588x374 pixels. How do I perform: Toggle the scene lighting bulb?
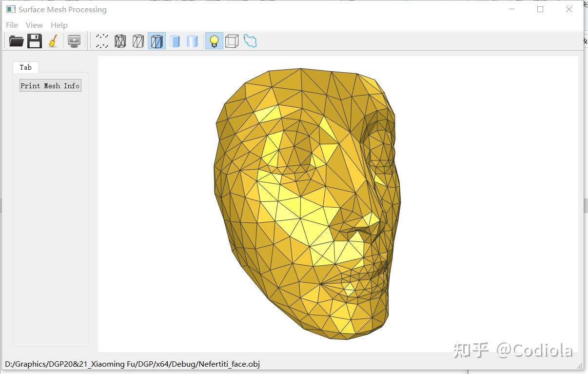[214, 41]
